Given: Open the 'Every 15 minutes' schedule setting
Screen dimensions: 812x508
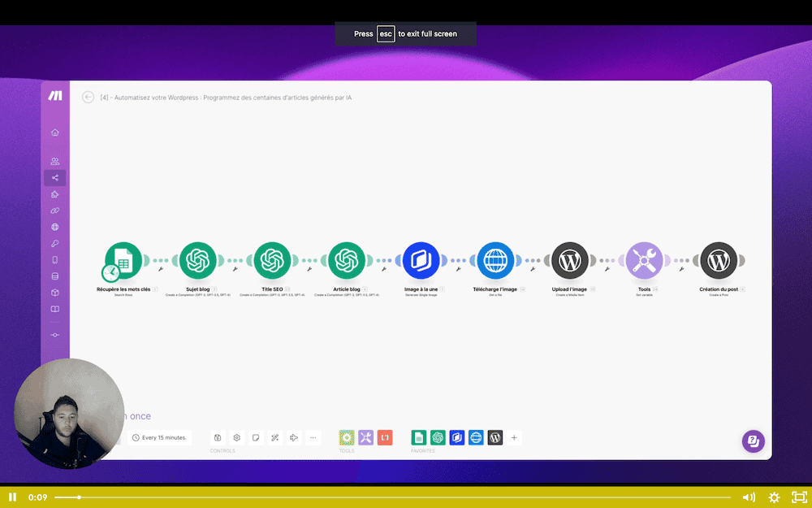Looking at the screenshot, I should click(x=159, y=437).
